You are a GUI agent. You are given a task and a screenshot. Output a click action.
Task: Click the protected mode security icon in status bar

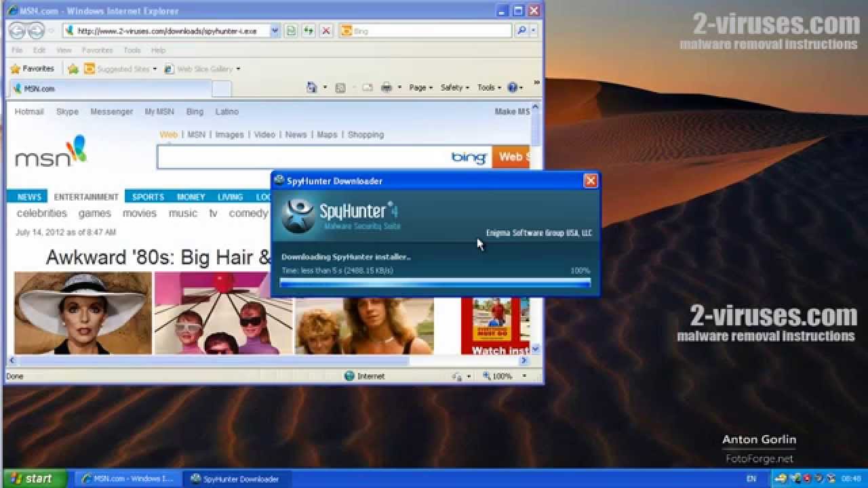(x=457, y=376)
